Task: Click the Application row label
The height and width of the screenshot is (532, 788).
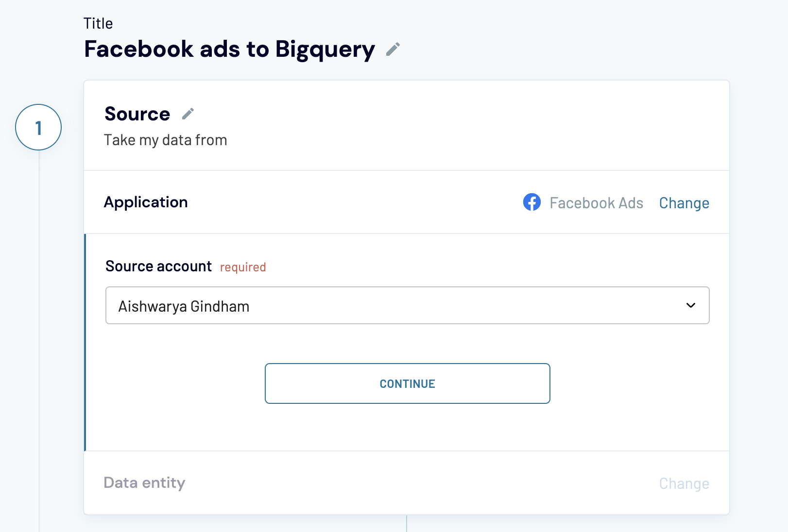Action: click(x=146, y=202)
